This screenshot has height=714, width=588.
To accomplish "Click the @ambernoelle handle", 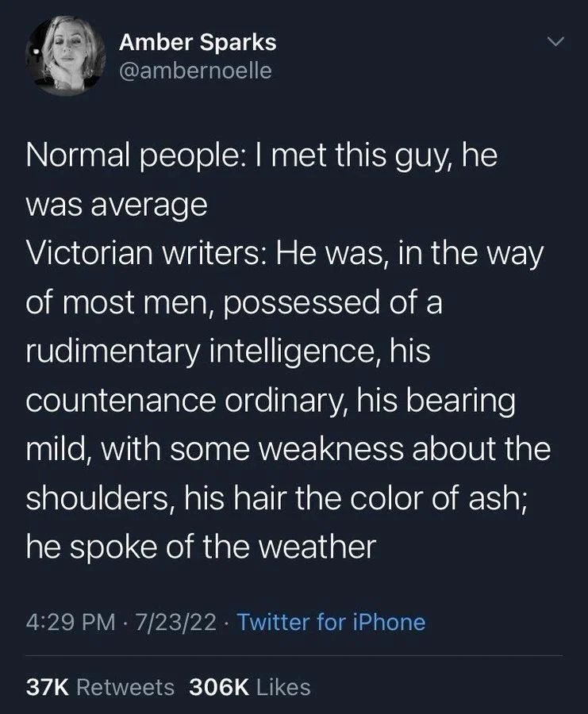I will (x=193, y=71).
